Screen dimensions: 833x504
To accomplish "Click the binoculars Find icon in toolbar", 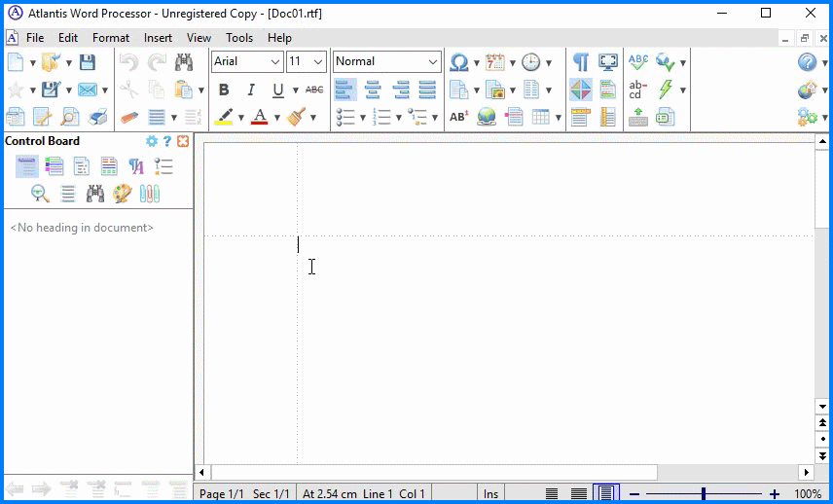I will (183, 62).
